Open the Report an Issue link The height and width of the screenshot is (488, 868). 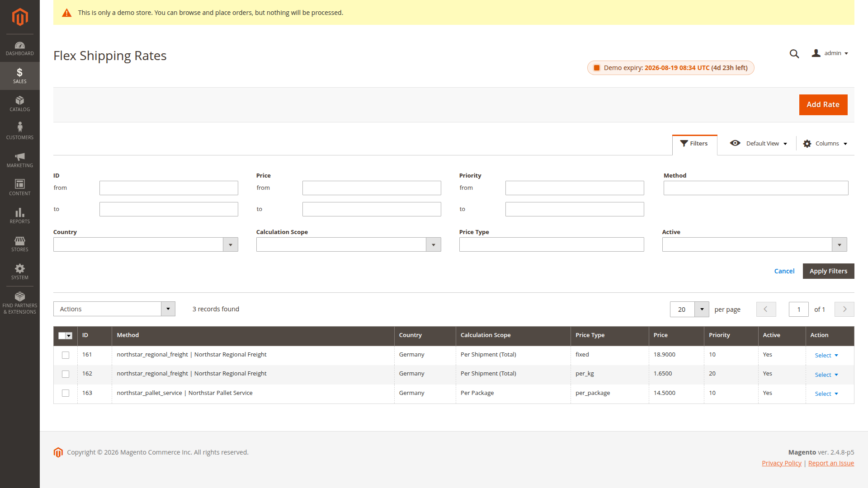[831, 463]
